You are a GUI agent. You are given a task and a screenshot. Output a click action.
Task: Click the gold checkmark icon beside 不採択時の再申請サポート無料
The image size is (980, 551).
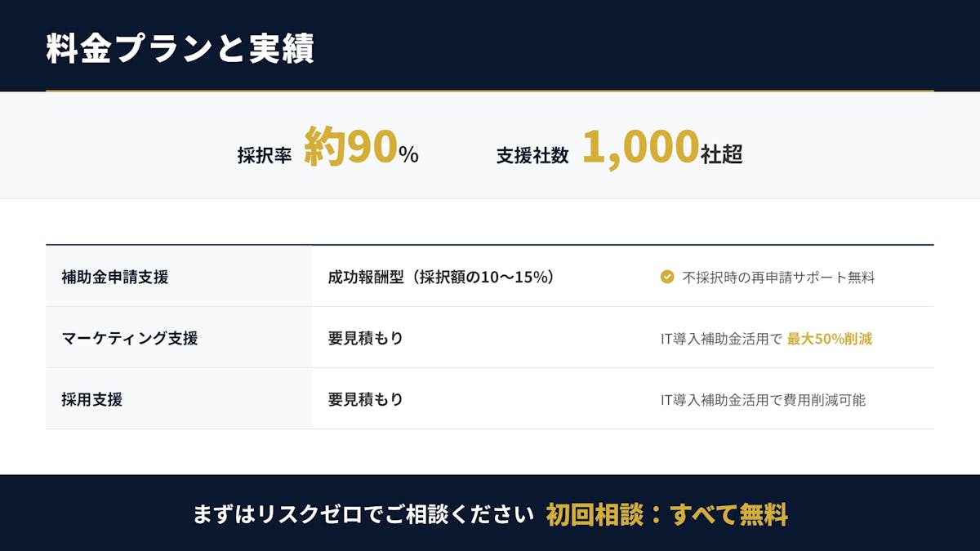[x=667, y=277]
